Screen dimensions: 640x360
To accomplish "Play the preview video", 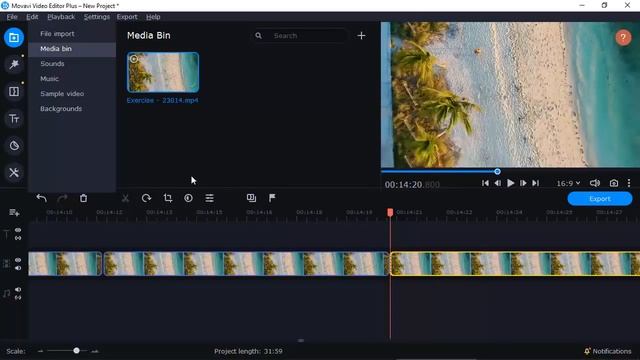I will tap(510, 183).
